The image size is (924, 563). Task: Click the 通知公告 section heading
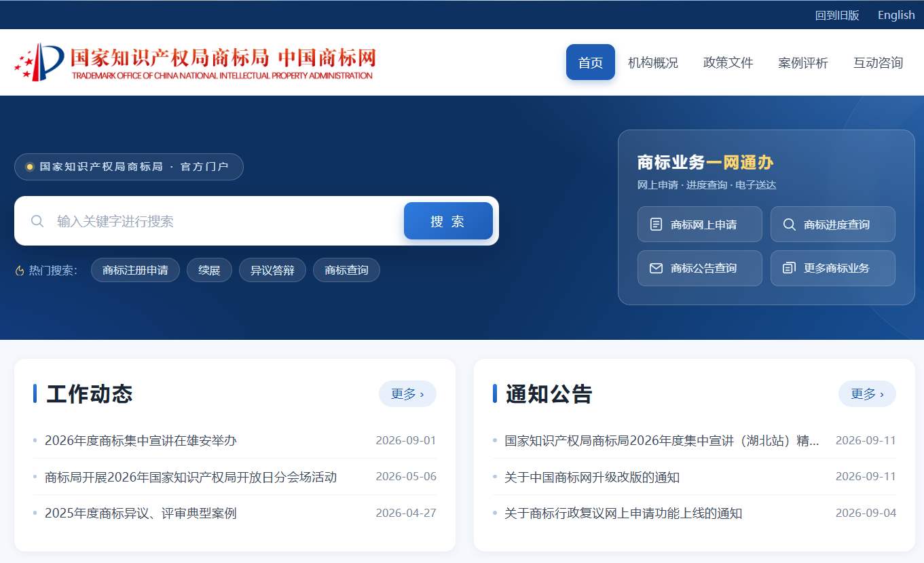pos(549,393)
